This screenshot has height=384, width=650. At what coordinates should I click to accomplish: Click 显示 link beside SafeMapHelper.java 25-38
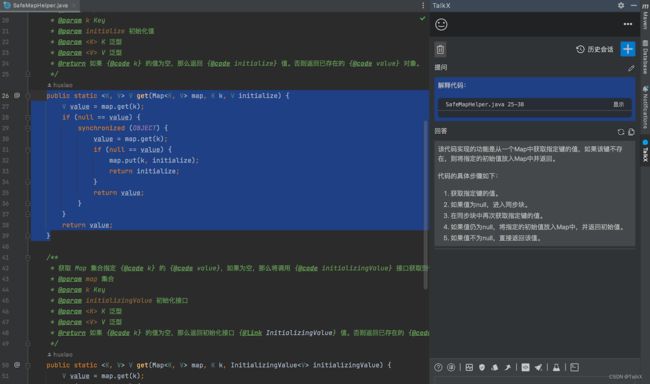618,105
